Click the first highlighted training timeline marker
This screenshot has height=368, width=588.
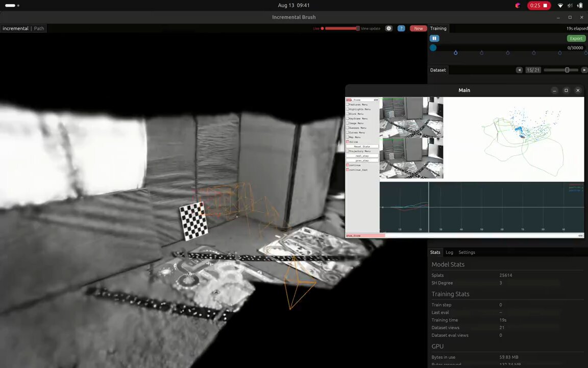click(456, 53)
